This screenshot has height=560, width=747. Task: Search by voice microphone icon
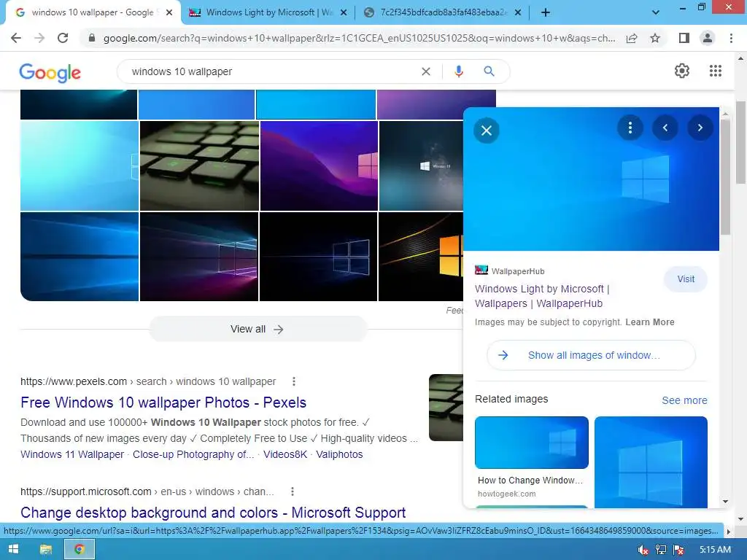459,71
